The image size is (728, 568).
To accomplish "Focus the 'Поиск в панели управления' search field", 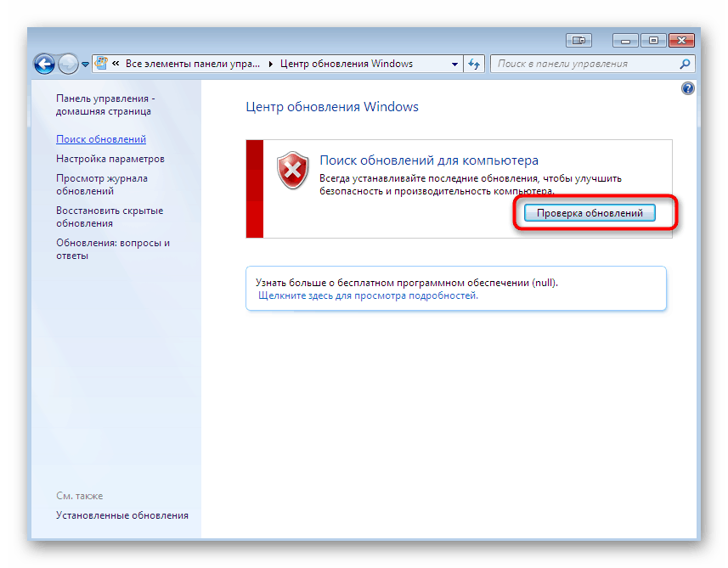I will (x=592, y=64).
